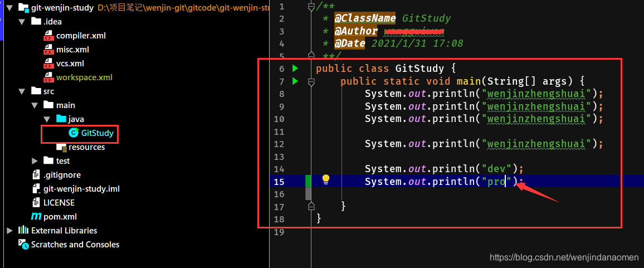This screenshot has width=644, height=268.
Task: Click the git-wenjin-study.iml file icon
Action: (x=36, y=189)
